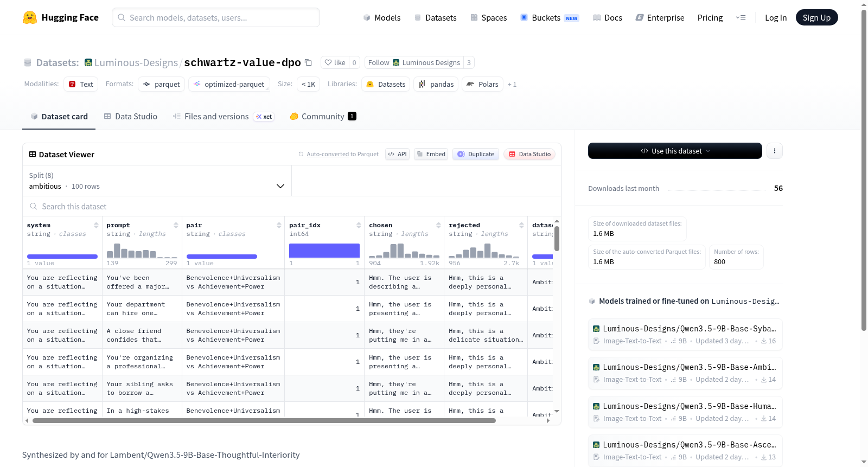Click the cell "You're organizing a professional…"
This screenshot has height=467, width=868.
coord(142,362)
